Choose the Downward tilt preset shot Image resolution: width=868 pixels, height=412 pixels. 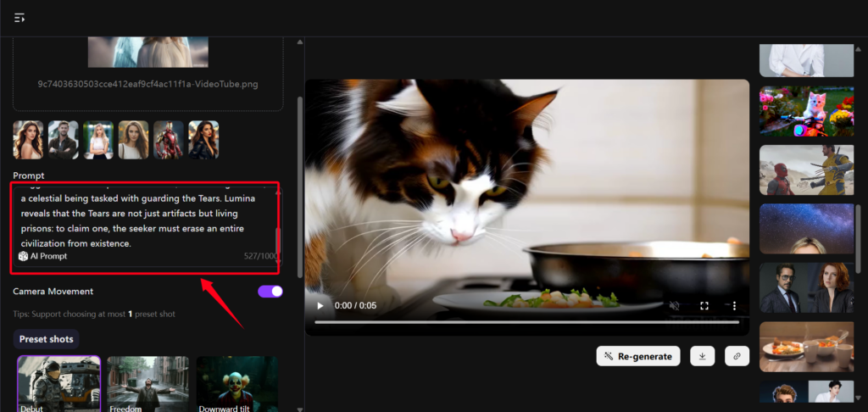tap(237, 383)
